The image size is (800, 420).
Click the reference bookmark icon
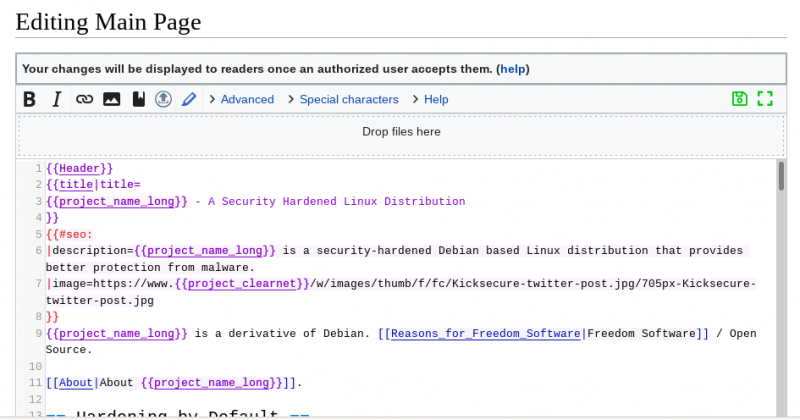point(138,99)
